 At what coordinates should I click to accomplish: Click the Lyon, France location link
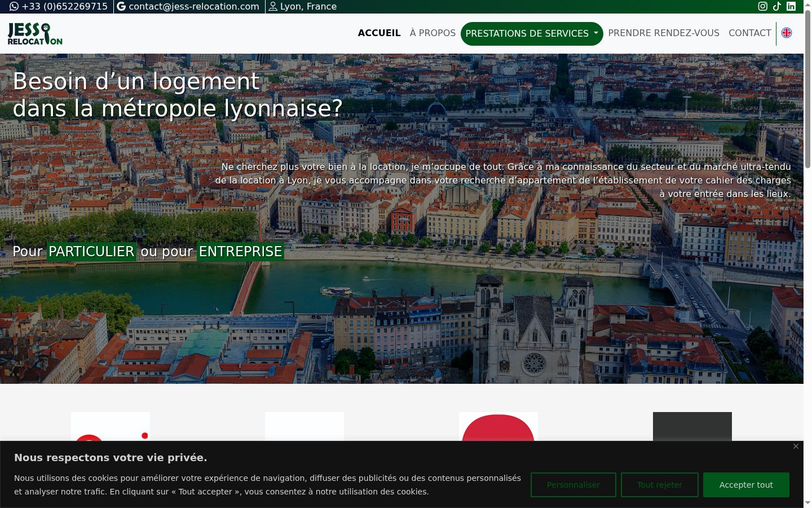[x=302, y=6]
